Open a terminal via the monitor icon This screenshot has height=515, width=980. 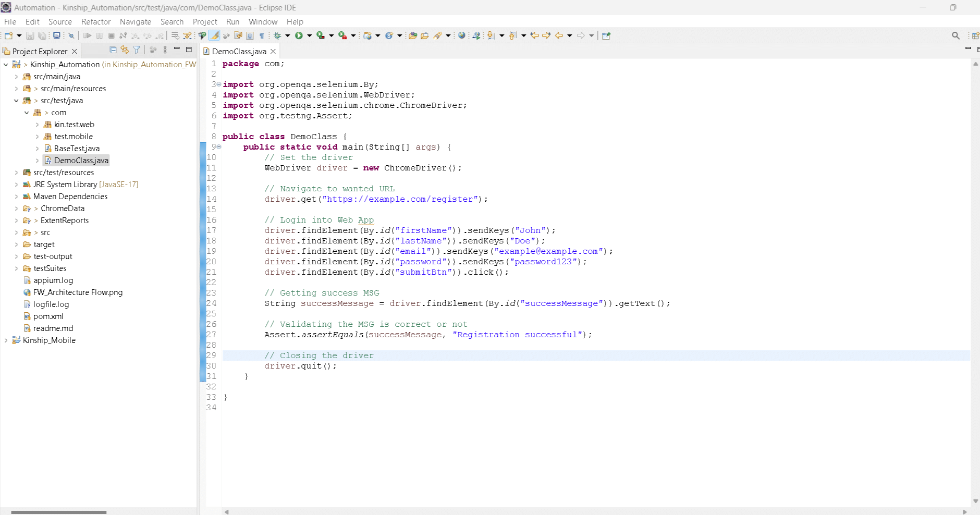click(57, 35)
